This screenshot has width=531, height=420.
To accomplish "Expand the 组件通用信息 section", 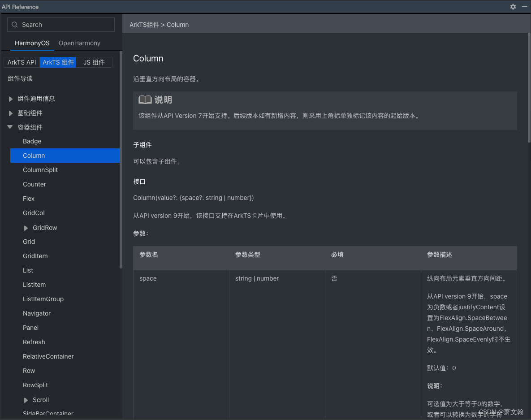I will [10, 98].
